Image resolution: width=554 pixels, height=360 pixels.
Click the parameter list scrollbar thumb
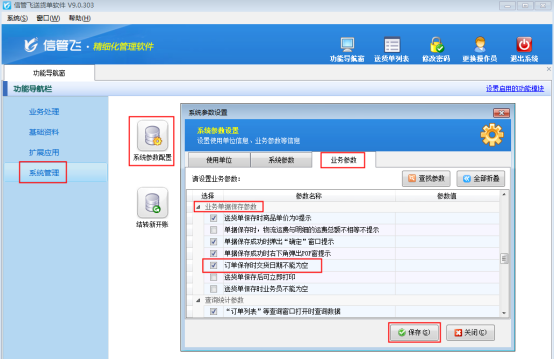point(504,259)
